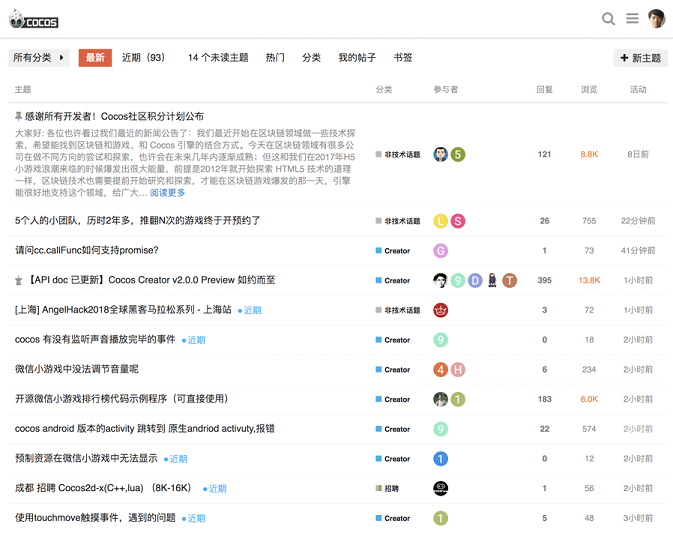Click photo avatar in 积分计划 topic row
The width and height of the screenshot is (673, 533).
440,154
